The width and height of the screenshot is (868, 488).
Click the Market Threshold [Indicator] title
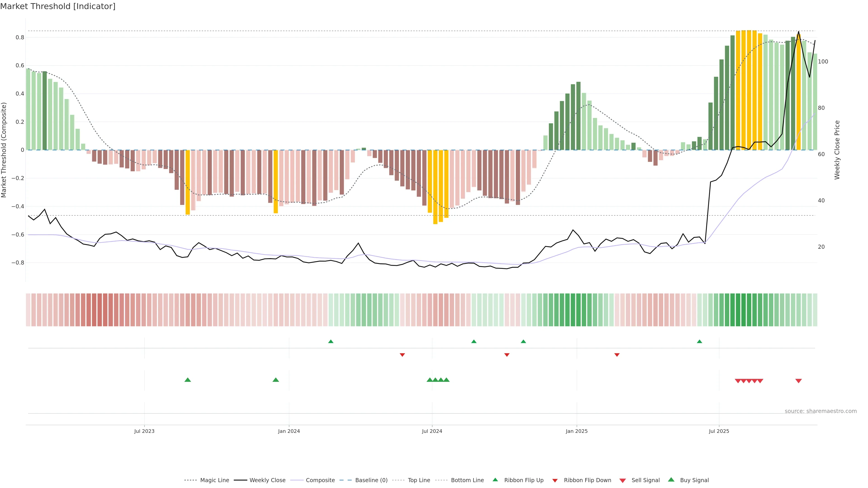pyautogui.click(x=58, y=6)
